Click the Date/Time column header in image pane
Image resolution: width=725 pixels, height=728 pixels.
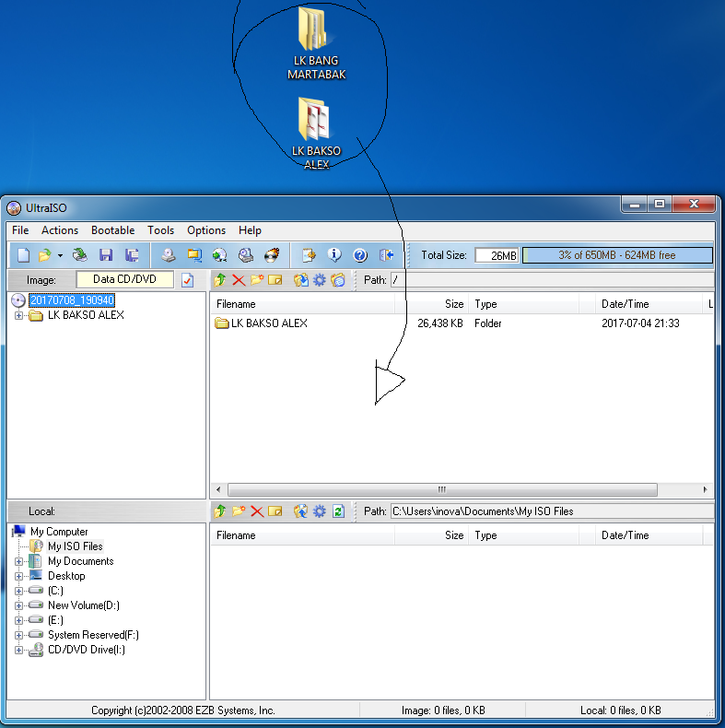point(649,304)
